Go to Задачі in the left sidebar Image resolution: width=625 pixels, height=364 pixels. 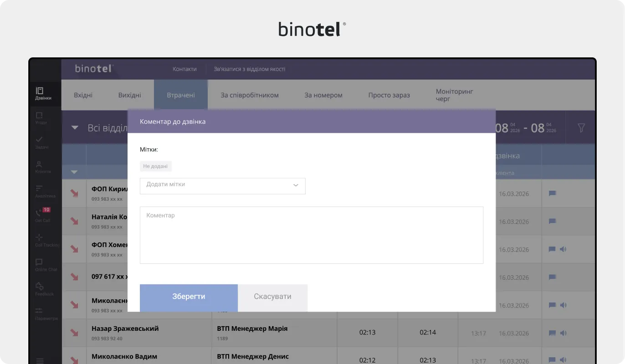pos(42,143)
